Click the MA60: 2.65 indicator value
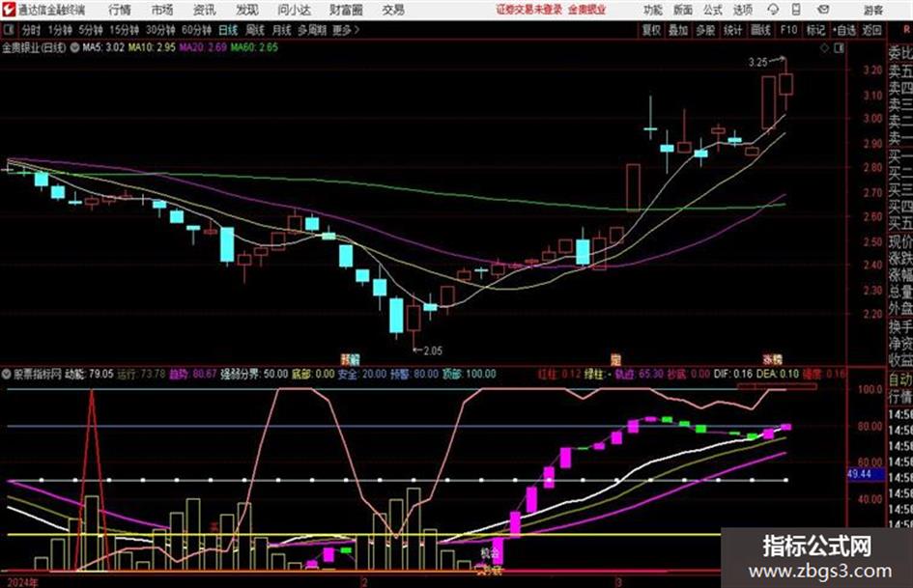Image resolution: width=913 pixels, height=588 pixels. 254,47
